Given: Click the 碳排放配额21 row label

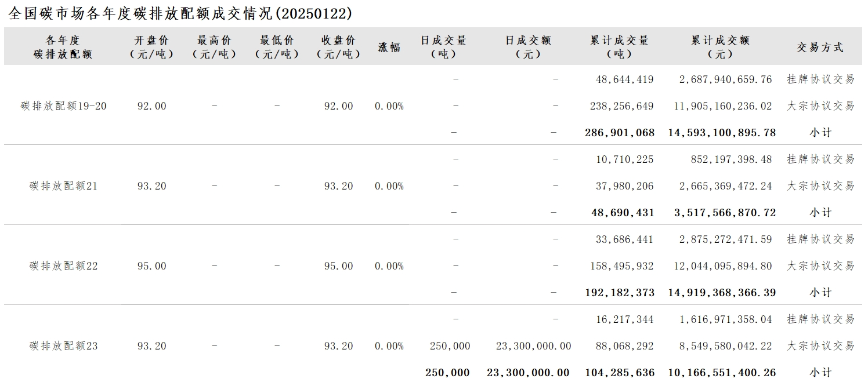Looking at the screenshot, I should pos(63,186).
